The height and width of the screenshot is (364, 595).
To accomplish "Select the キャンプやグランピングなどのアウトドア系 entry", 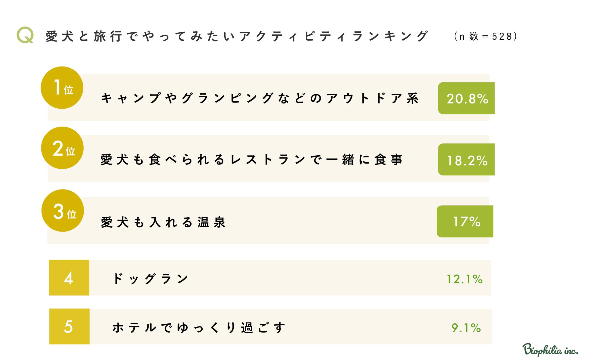I will 260,99.
